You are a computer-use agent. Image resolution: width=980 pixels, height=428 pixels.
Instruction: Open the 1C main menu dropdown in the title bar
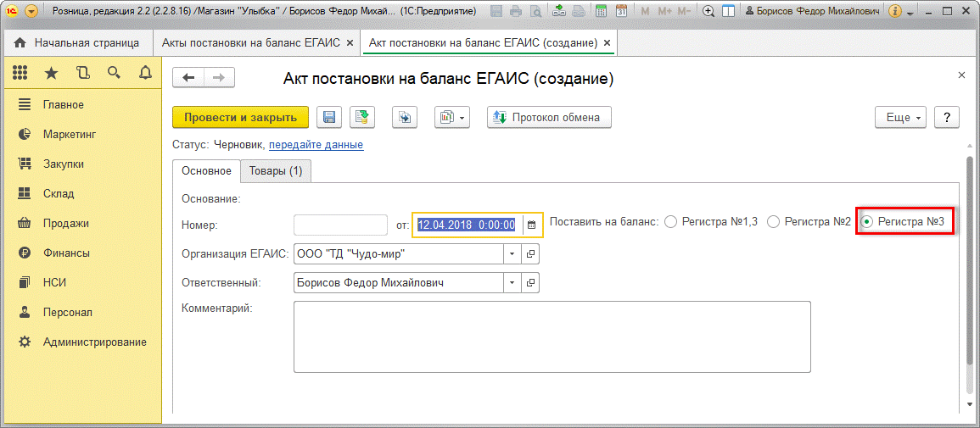click(x=31, y=11)
